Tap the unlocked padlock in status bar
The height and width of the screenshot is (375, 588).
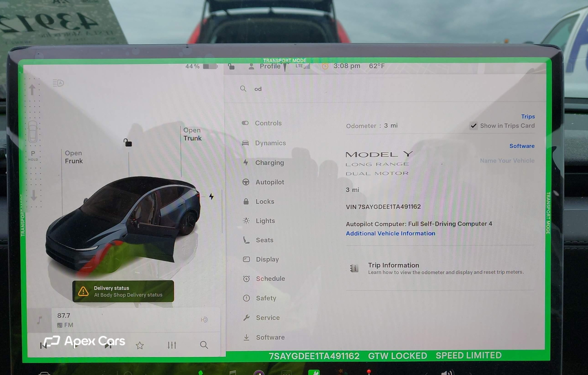click(231, 66)
